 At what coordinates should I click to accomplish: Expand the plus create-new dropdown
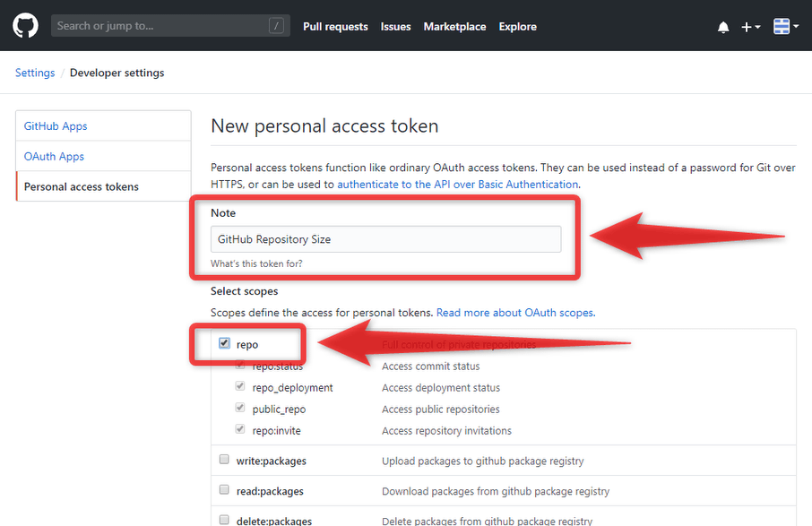[x=750, y=27]
